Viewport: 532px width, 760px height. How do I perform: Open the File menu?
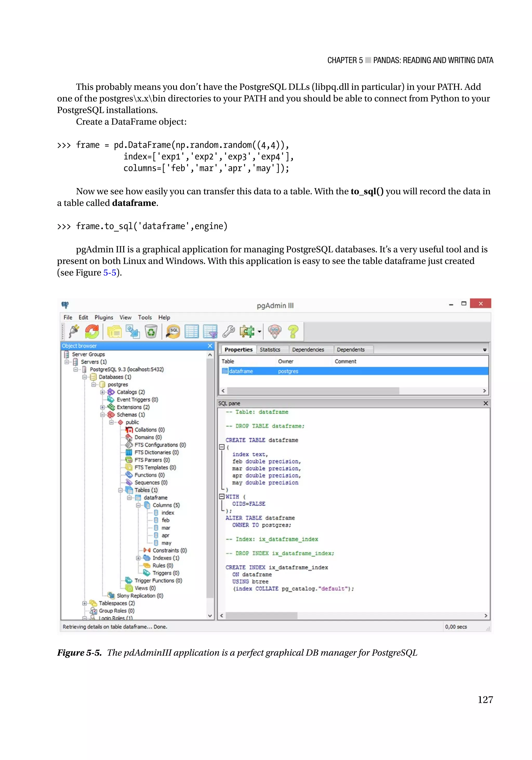click(68, 317)
